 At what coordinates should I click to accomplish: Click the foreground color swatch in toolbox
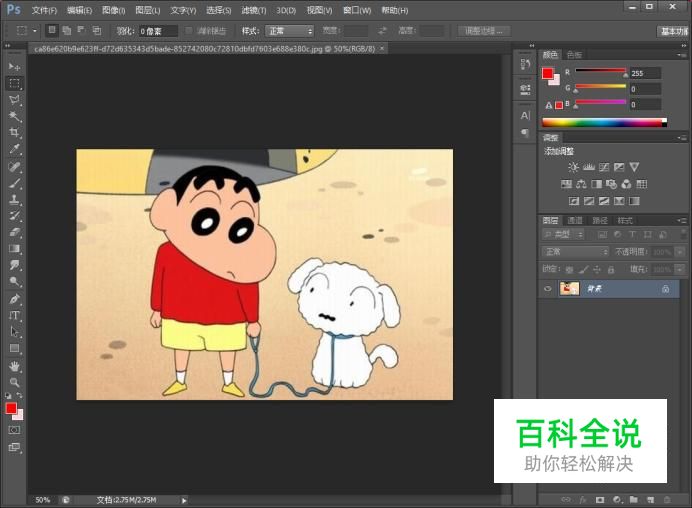(x=11, y=408)
